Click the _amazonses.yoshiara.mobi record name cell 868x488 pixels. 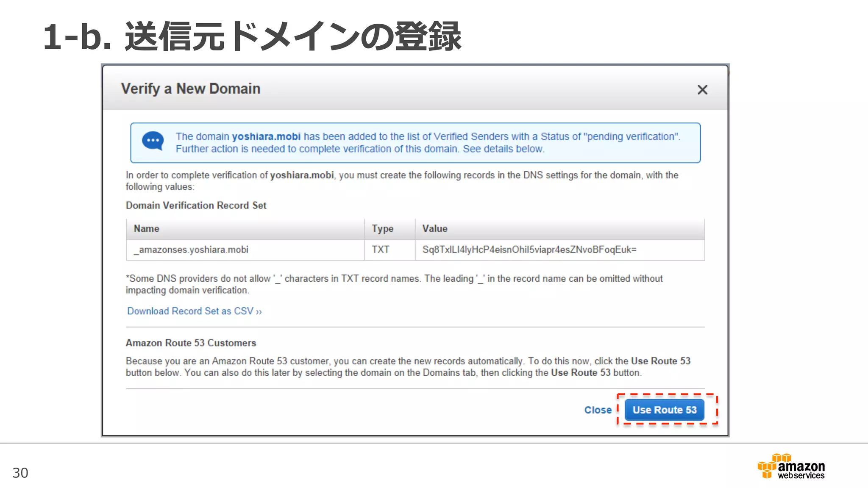pos(191,250)
